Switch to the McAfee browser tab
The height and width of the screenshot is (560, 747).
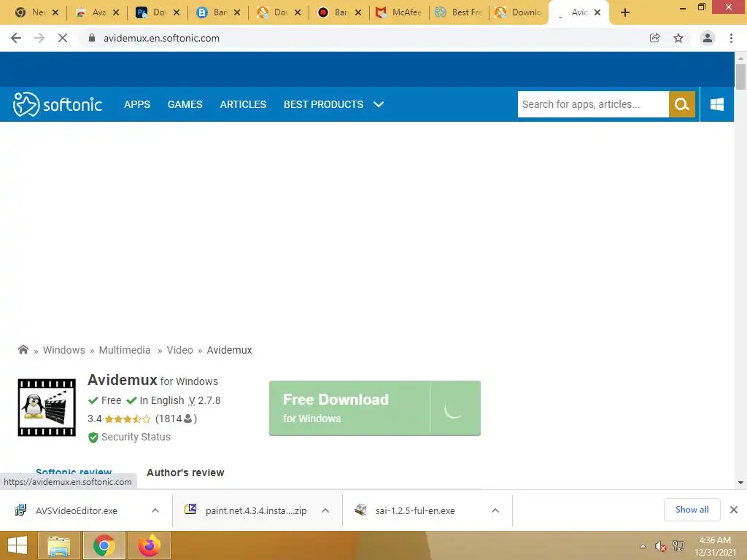tap(399, 12)
